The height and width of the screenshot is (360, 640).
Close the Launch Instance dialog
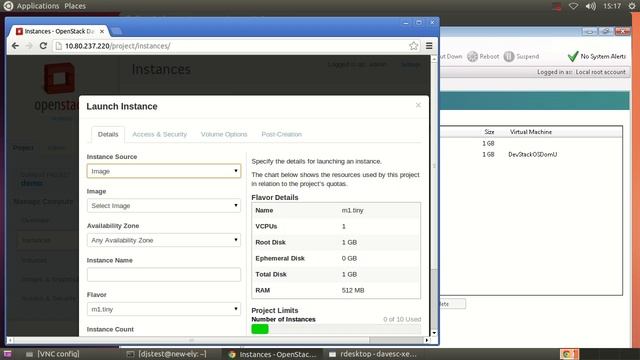click(x=418, y=105)
